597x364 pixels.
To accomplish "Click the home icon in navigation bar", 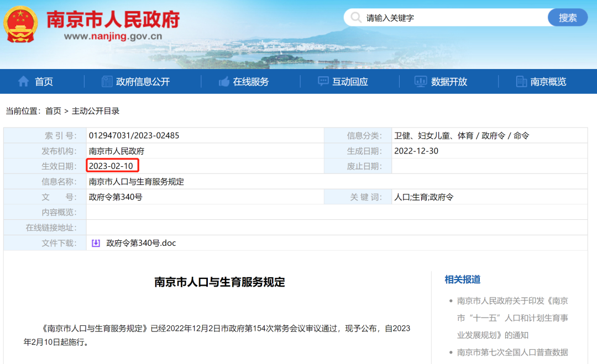I will (x=23, y=82).
